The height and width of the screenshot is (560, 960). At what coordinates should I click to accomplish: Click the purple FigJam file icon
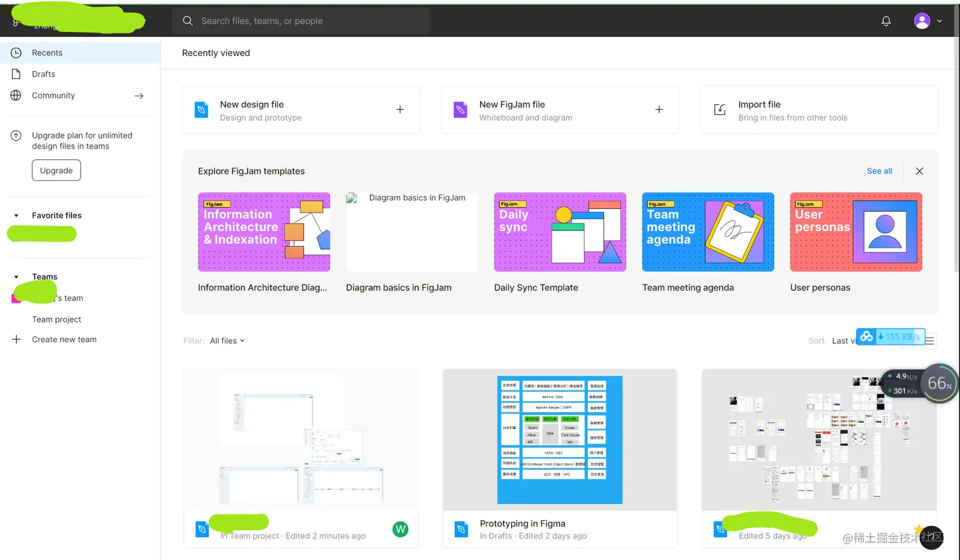click(x=460, y=110)
